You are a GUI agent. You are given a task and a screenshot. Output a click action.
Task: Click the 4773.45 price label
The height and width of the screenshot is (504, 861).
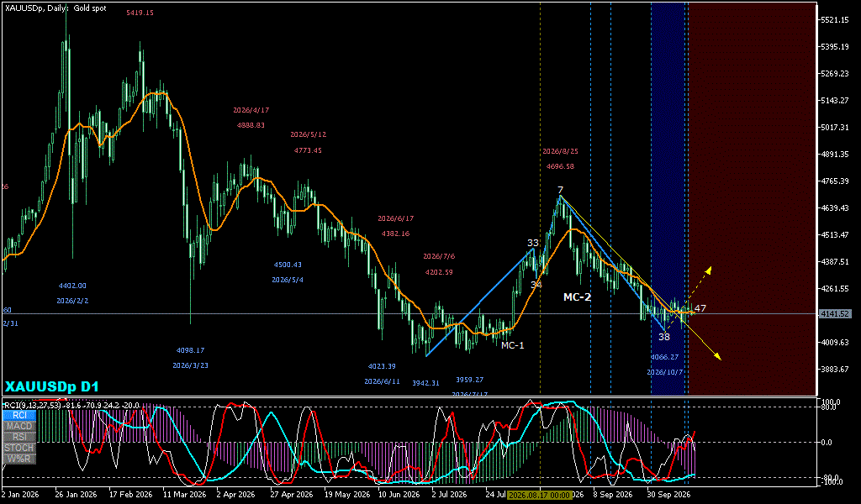[308, 150]
